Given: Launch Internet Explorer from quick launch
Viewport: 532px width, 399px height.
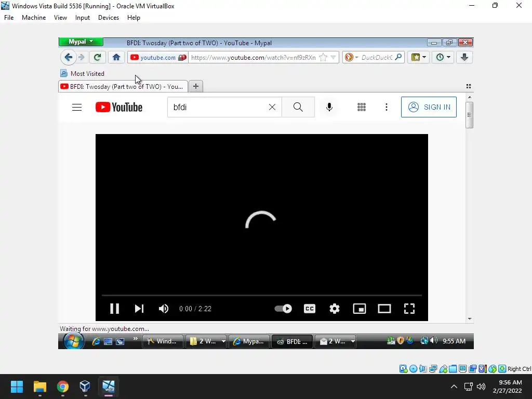Looking at the screenshot, I should point(96,341).
